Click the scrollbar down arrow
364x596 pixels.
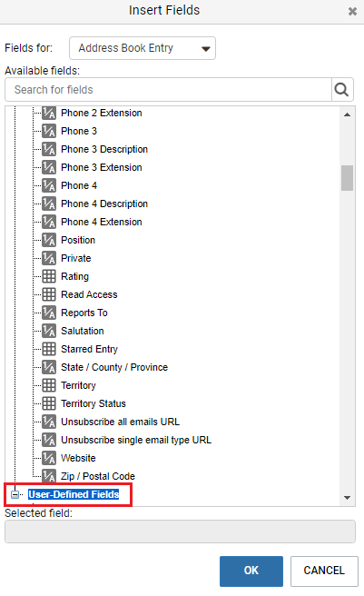point(348,498)
